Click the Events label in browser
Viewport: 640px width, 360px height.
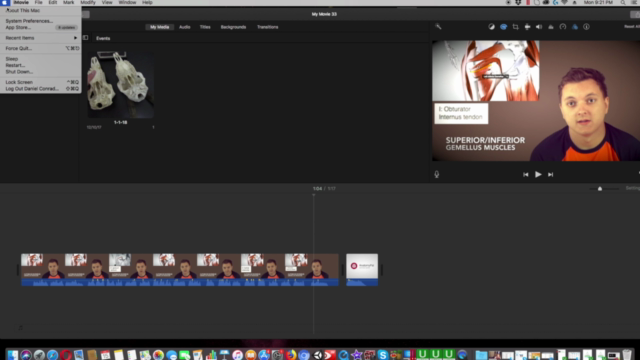click(x=103, y=38)
